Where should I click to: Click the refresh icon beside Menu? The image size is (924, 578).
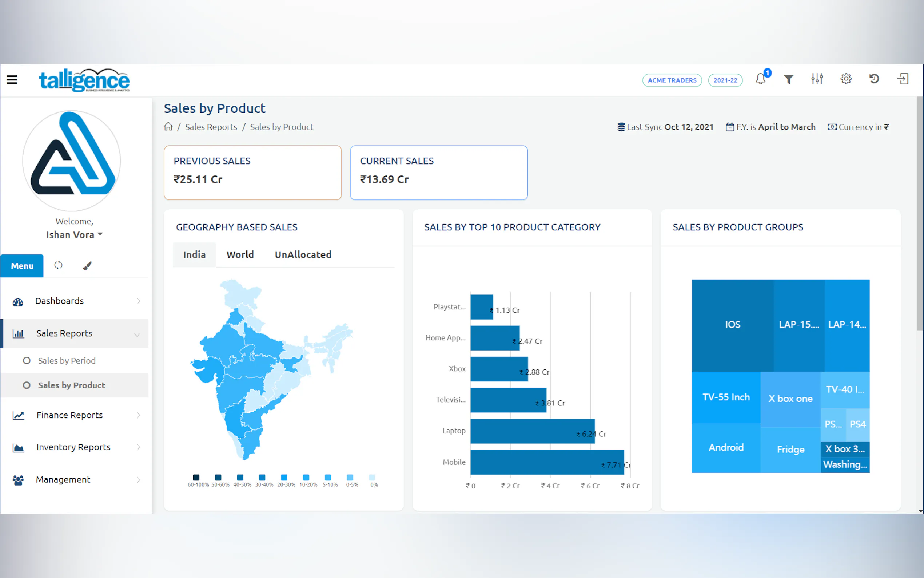(x=58, y=265)
